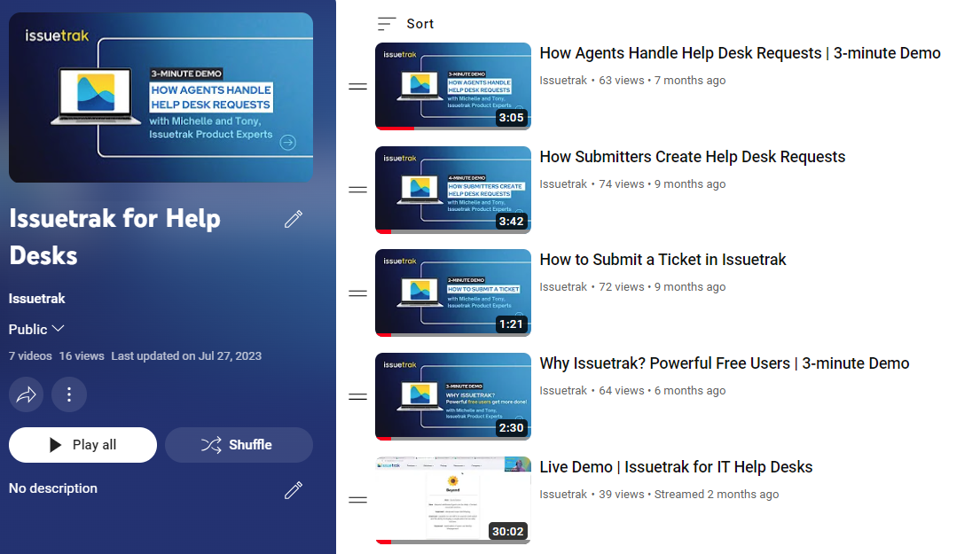980x554 pixels.
Task: Click reorder handle for Why Issuetrak video
Action: pyautogui.click(x=357, y=396)
